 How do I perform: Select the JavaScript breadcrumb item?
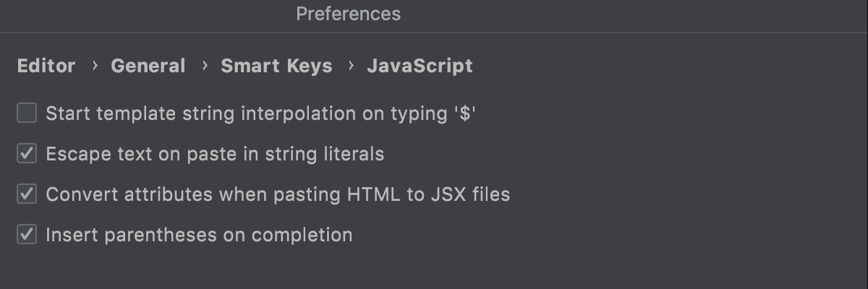click(420, 66)
